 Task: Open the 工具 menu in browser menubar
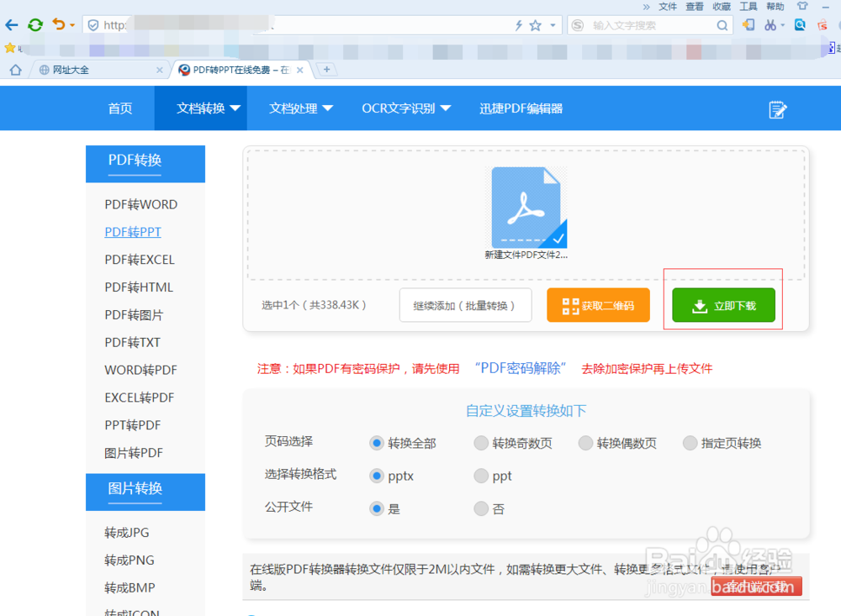pos(748,6)
